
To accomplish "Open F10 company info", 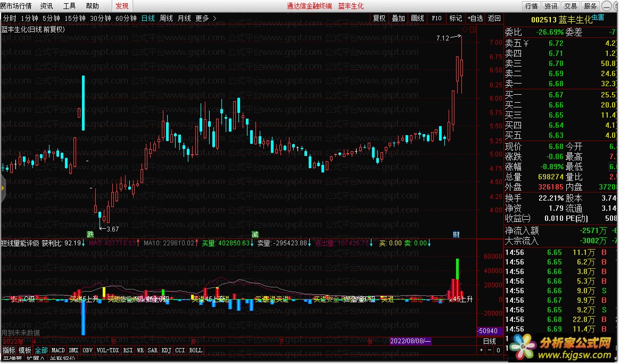I will pos(436,18).
